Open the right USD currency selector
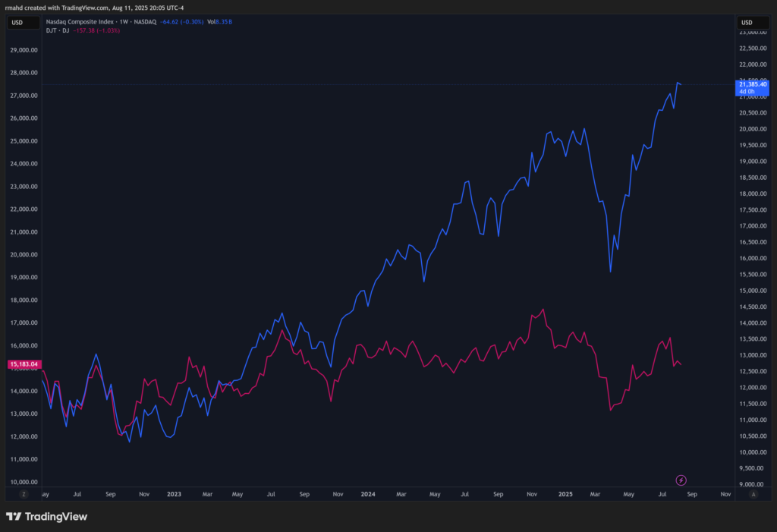Viewport: 777px width, 532px height. click(747, 23)
